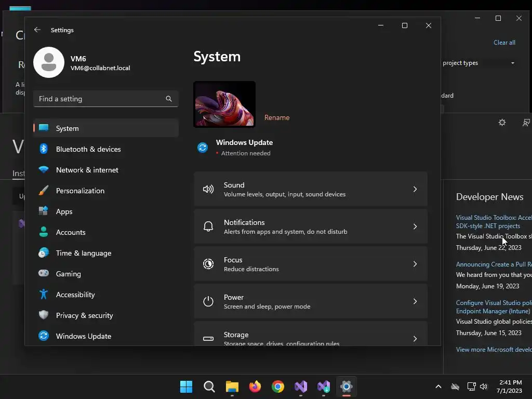Click the VM6 user avatar picture
The height and width of the screenshot is (399, 532).
pyautogui.click(x=49, y=62)
